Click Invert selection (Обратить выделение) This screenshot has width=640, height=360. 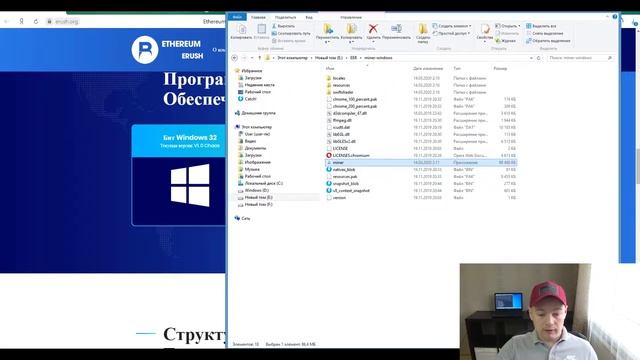click(x=548, y=41)
